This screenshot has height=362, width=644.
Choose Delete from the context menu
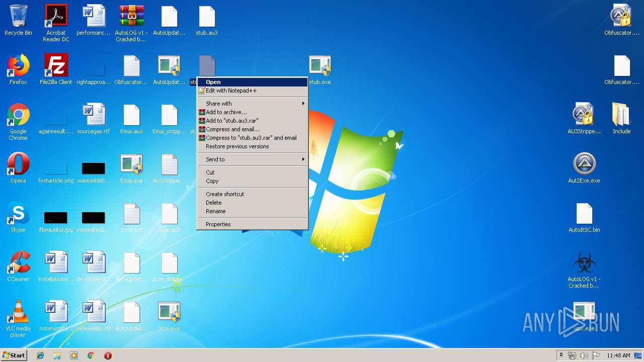click(x=252, y=203)
